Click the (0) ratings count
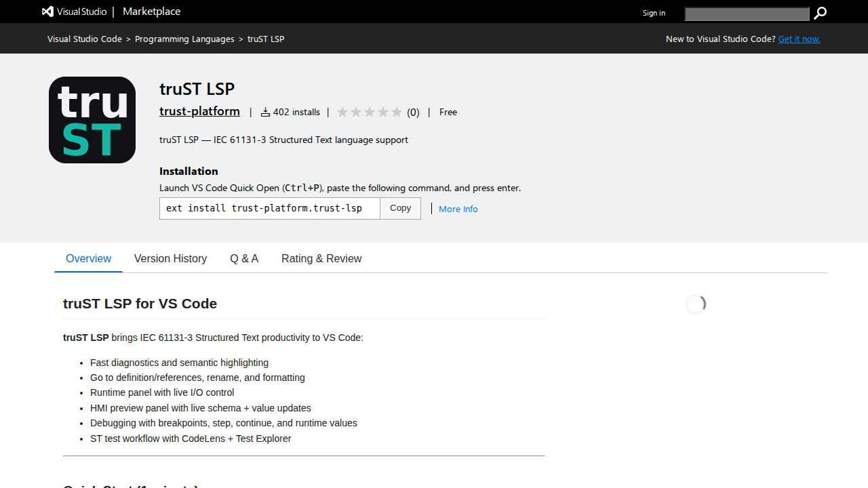 point(413,112)
